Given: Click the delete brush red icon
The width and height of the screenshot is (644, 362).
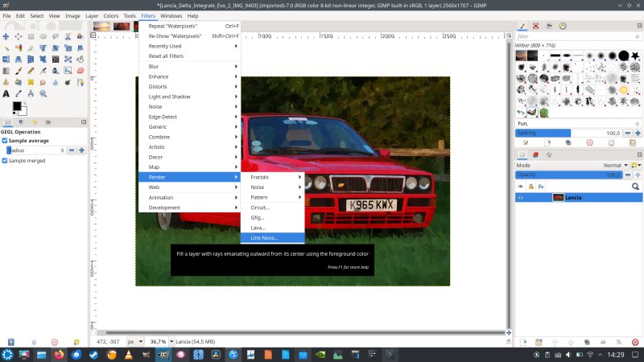Looking at the screenshot, I should (x=589, y=142).
